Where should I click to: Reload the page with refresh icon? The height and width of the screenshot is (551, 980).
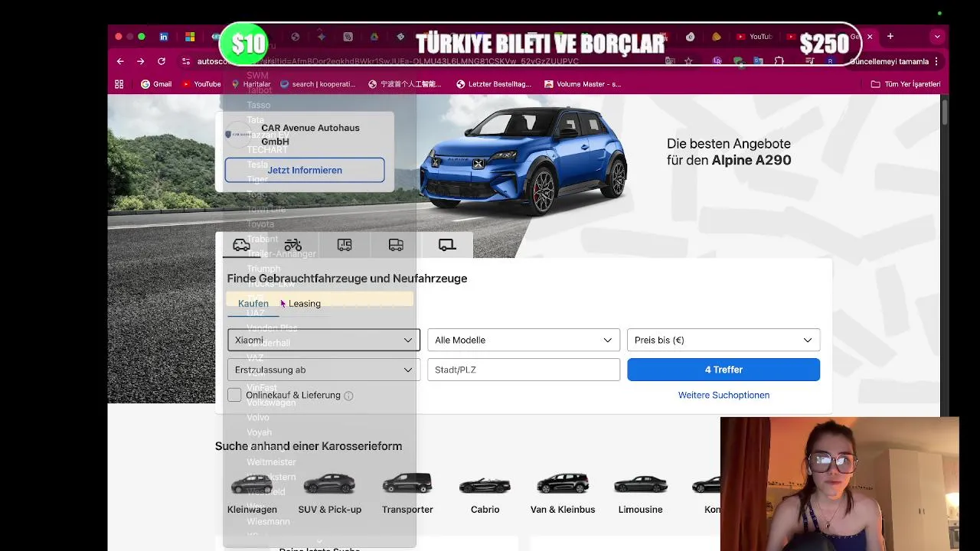[161, 61]
